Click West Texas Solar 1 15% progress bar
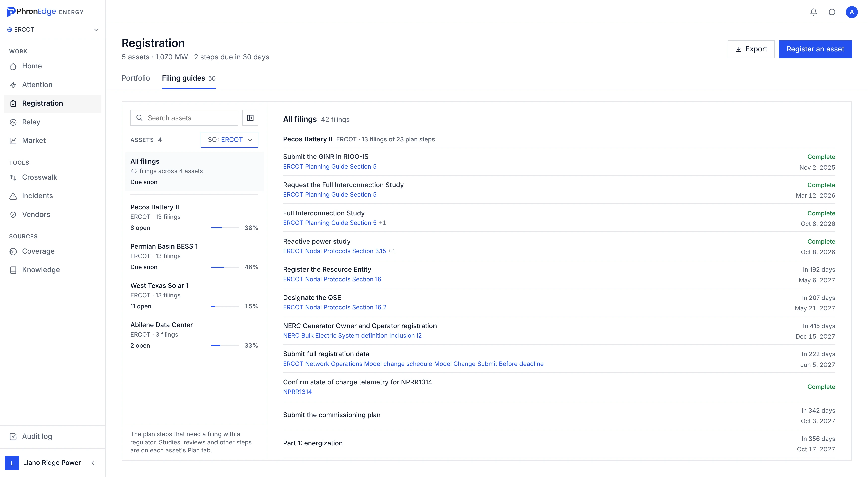868x477 pixels. 225,307
